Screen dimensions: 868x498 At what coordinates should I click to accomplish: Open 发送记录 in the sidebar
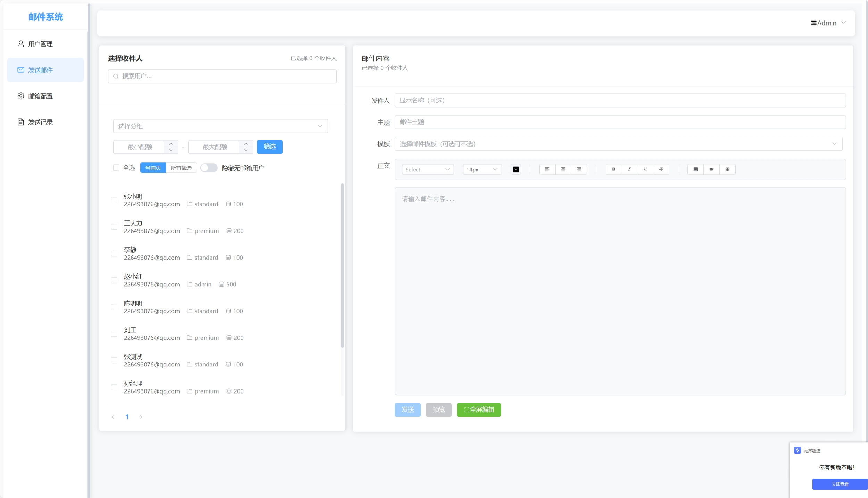[x=45, y=122]
